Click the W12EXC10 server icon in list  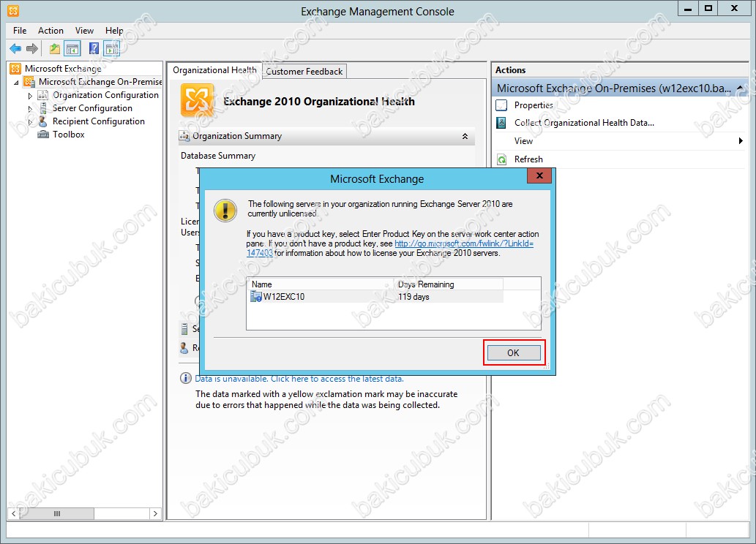click(x=256, y=296)
